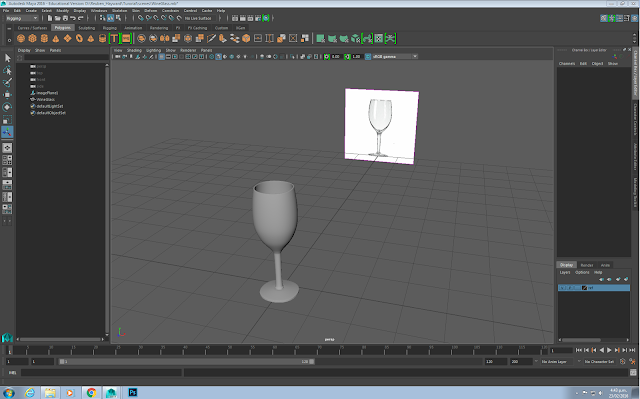
Task: Select WineGlass in the Outliner
Action: 46,99
